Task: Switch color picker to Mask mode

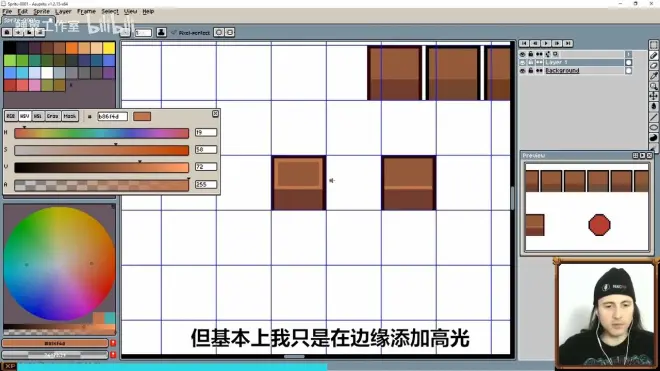Action: tap(70, 116)
